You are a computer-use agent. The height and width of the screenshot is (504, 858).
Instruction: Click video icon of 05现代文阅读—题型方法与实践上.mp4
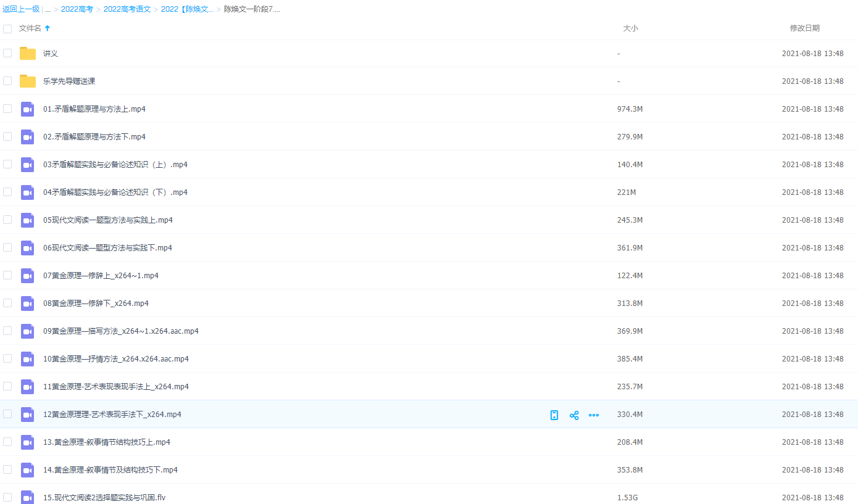[x=28, y=220]
